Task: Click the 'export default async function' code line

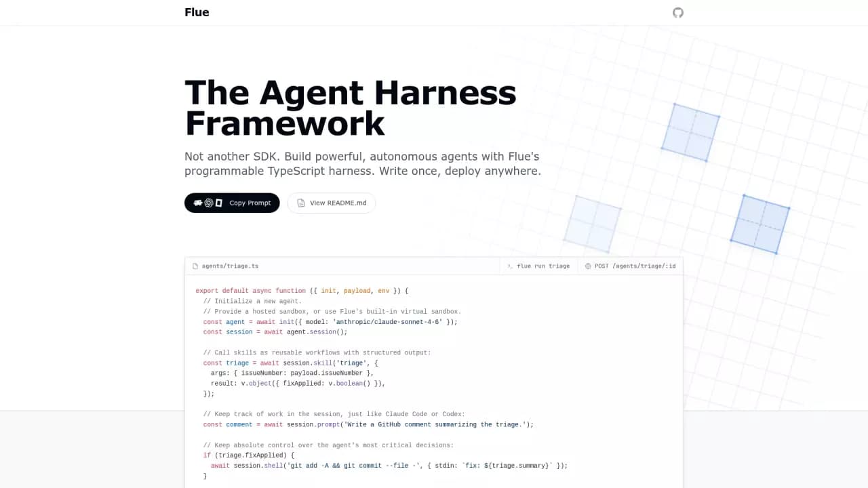Action: [302, 291]
